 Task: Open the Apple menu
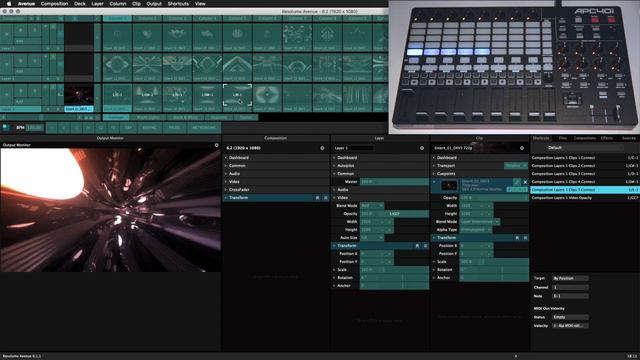[x=9, y=4]
